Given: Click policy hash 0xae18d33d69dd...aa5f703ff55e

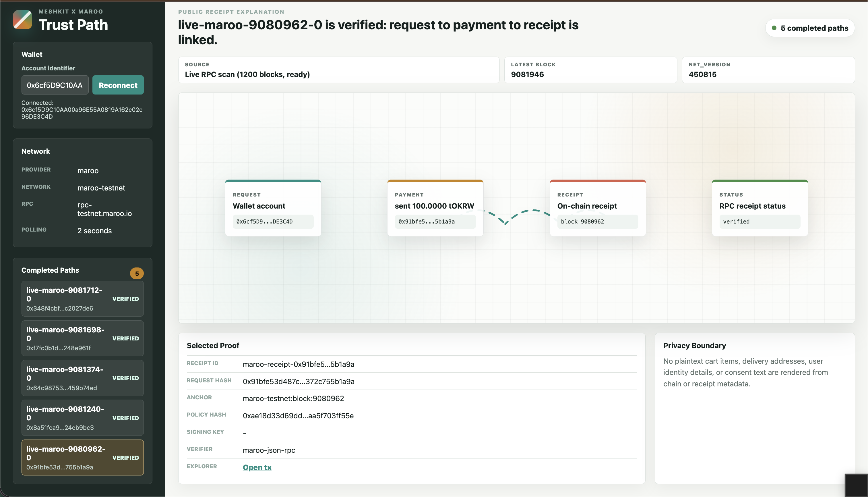Looking at the screenshot, I should [298, 416].
